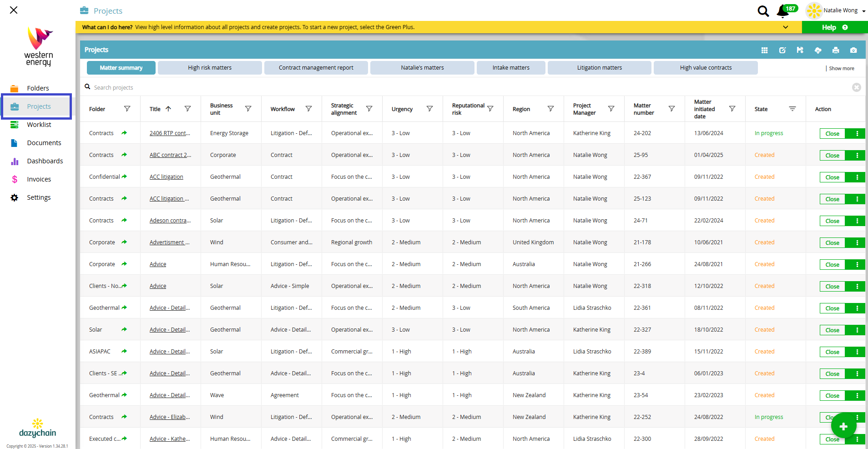Filter the Strategic alignment column
868x449 pixels.
[x=369, y=109]
